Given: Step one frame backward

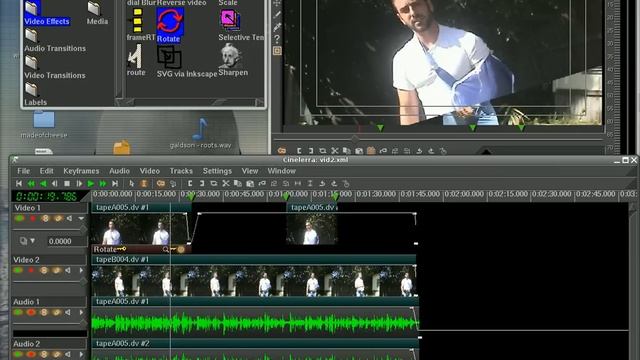Looking at the screenshot, I should (55, 184).
